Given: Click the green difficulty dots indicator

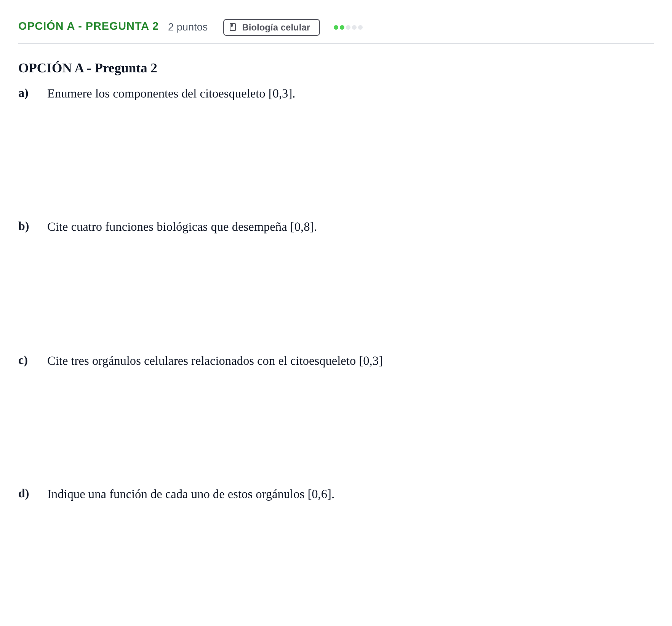Looking at the screenshot, I should [x=348, y=27].
